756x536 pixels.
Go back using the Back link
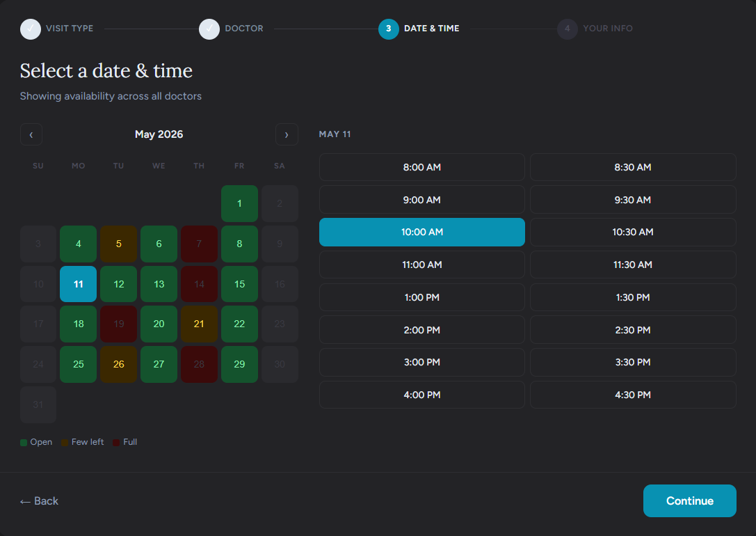[39, 501]
